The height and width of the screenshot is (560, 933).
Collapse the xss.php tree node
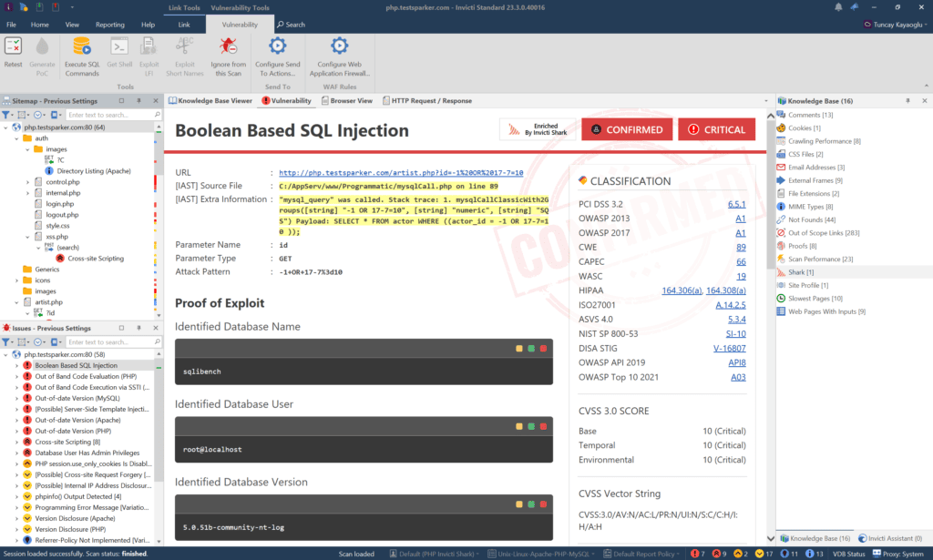[27, 237]
